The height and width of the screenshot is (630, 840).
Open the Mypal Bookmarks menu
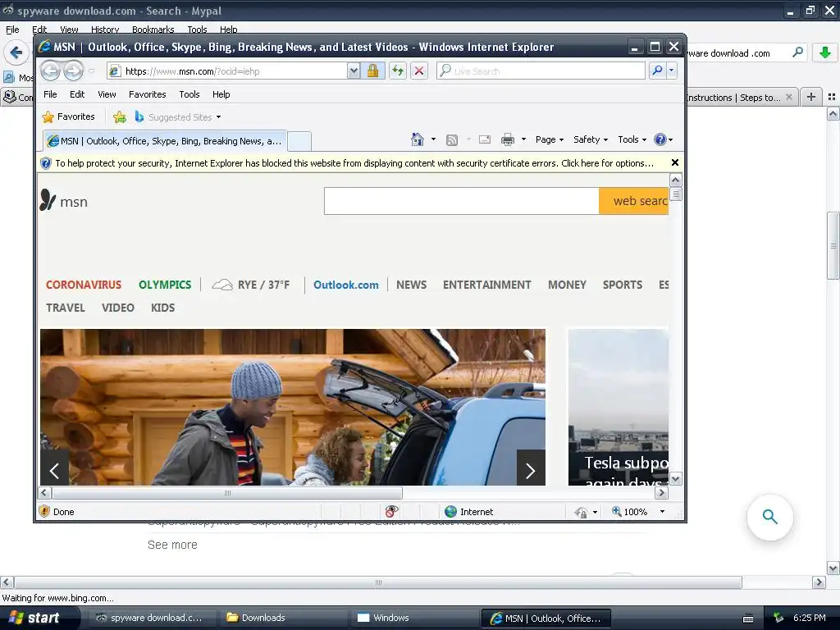point(153,30)
